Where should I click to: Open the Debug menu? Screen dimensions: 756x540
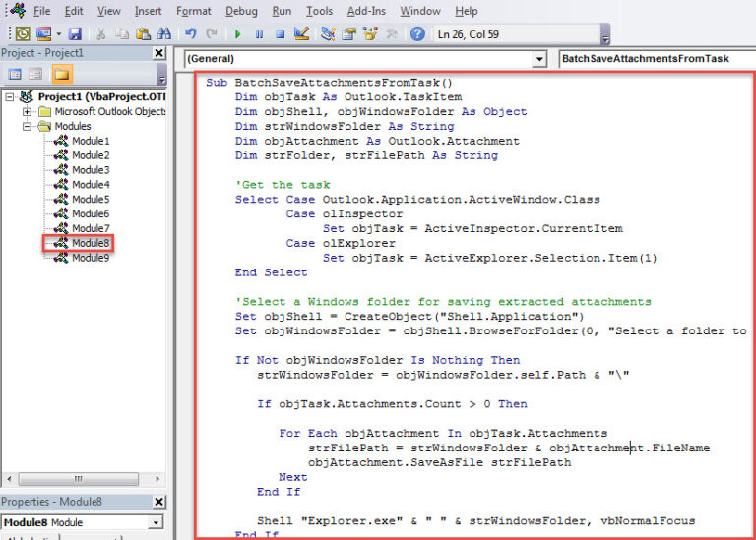pos(241,11)
